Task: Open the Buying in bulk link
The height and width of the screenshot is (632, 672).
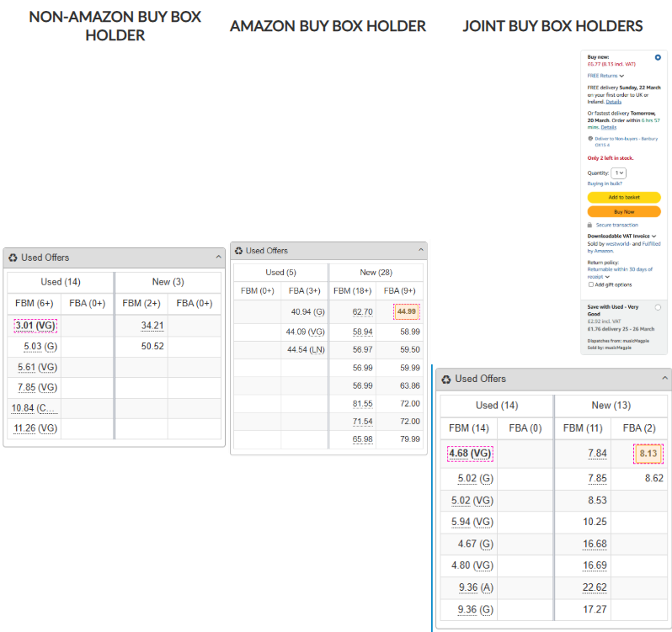Action: pos(605,183)
